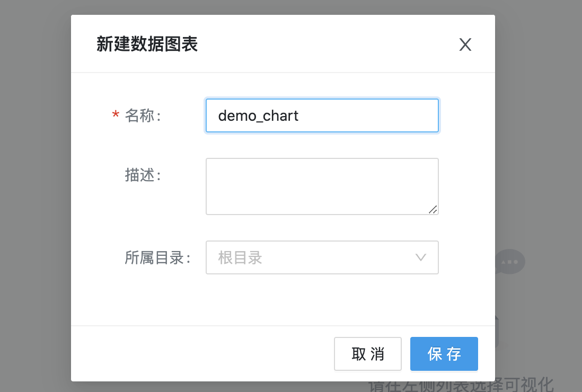Click the 新建数据图表 dialog title
This screenshot has height=392, width=582.
147,44
